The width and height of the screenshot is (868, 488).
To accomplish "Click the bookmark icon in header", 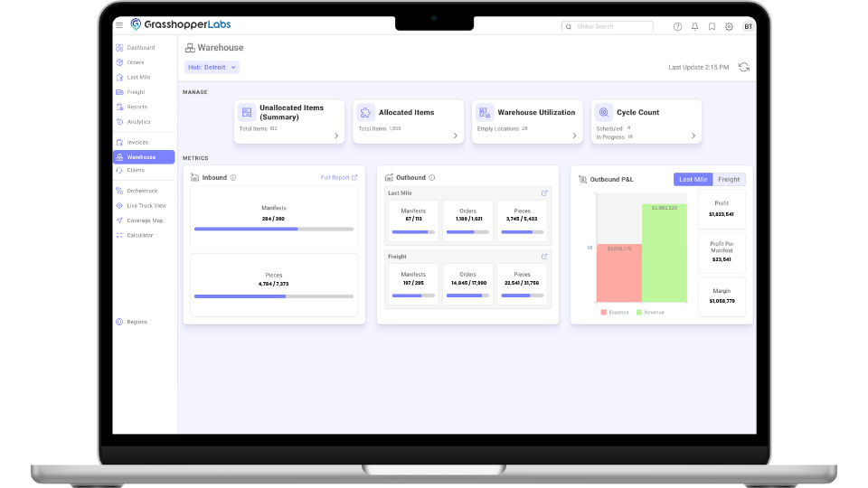I will pos(712,26).
